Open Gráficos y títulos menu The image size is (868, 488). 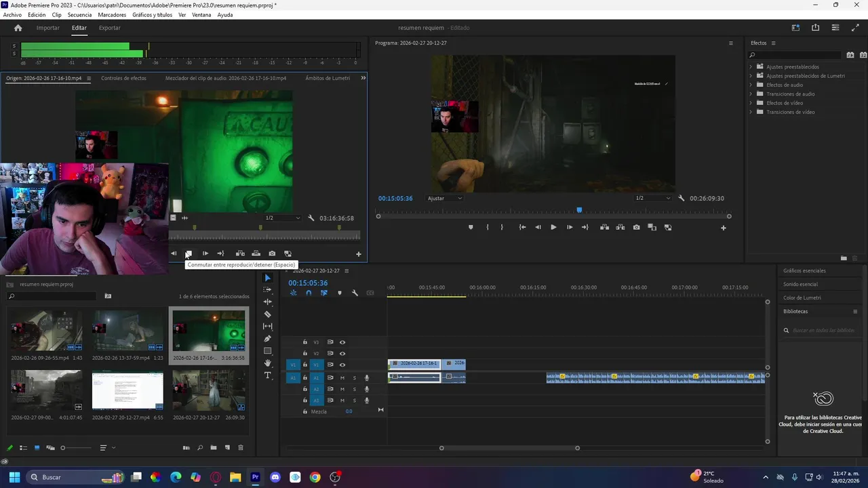click(152, 15)
